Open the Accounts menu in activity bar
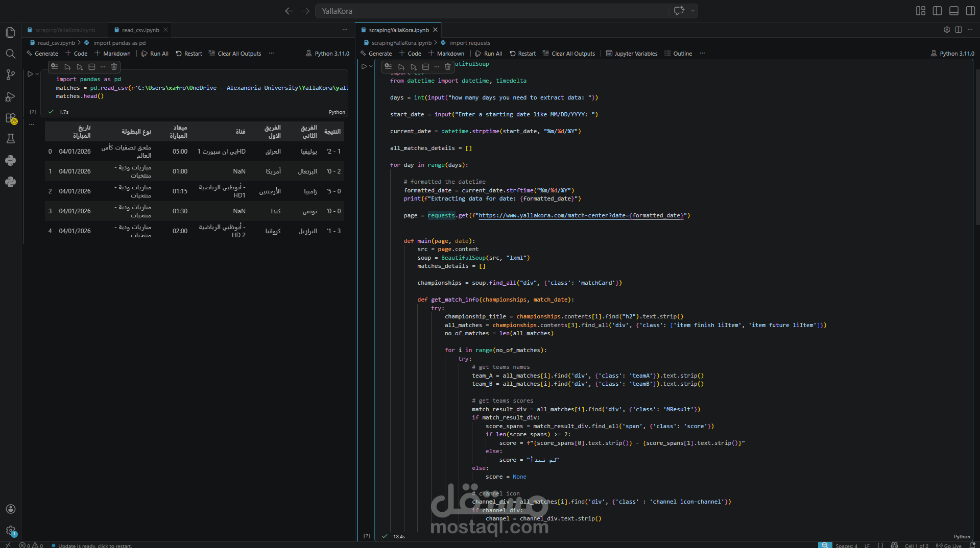980x548 pixels. click(10, 509)
